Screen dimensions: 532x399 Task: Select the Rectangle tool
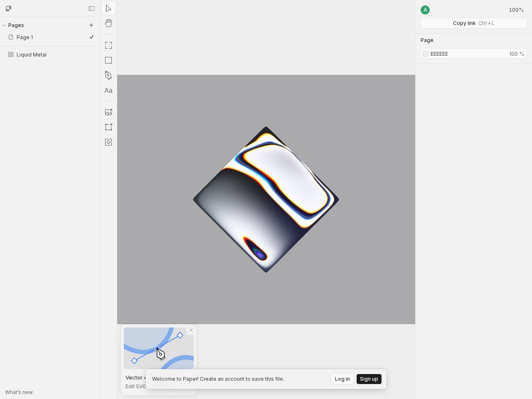coord(108,60)
